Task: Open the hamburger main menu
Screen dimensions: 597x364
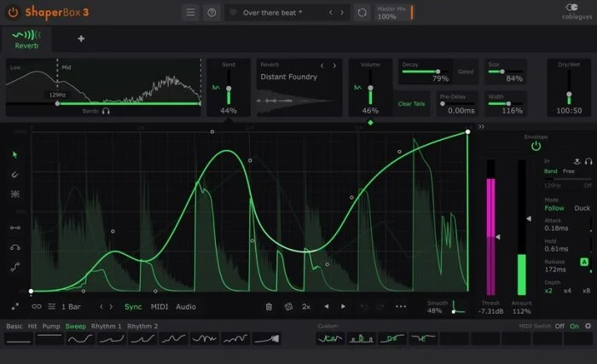Action: click(x=190, y=13)
